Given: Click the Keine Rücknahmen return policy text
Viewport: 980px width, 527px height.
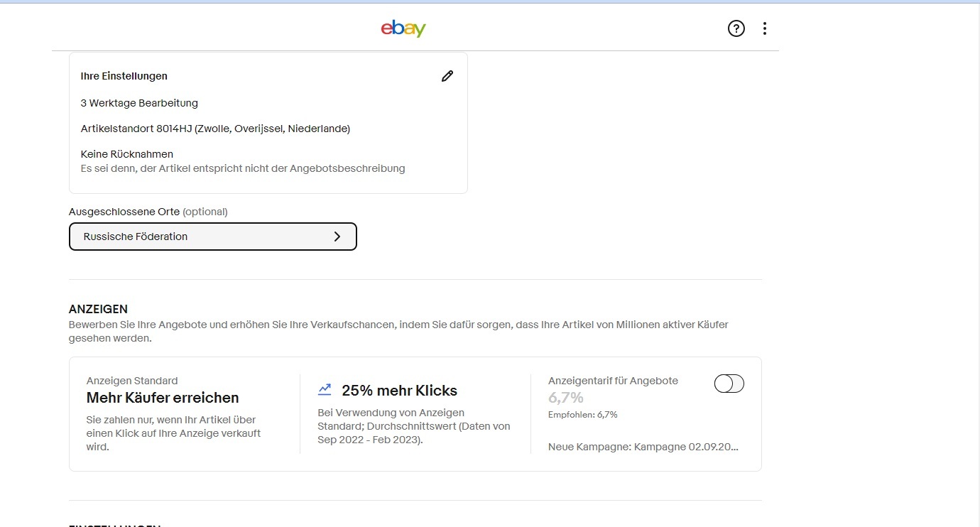Looking at the screenshot, I should pos(127,154).
